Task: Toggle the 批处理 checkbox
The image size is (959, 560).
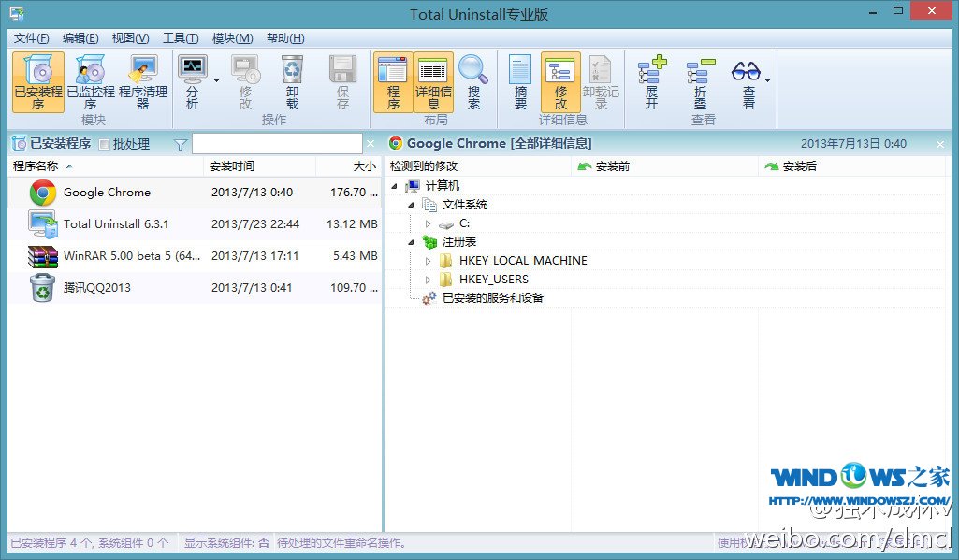Action: [x=105, y=144]
